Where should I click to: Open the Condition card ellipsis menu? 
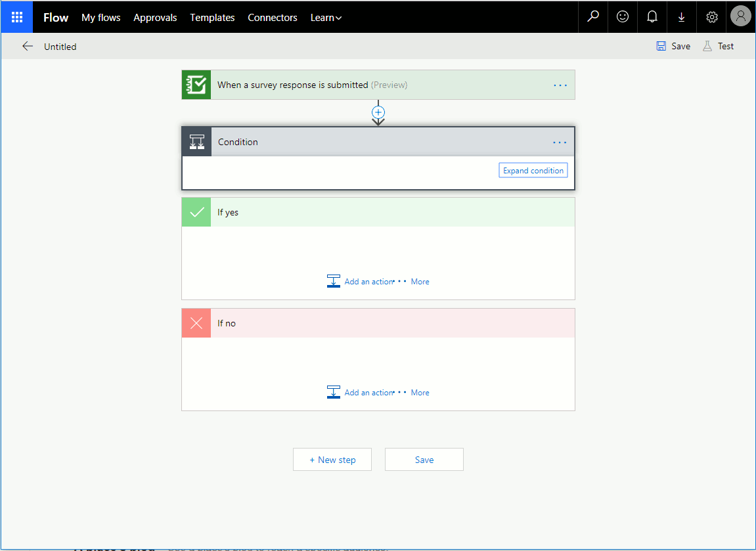(x=560, y=143)
